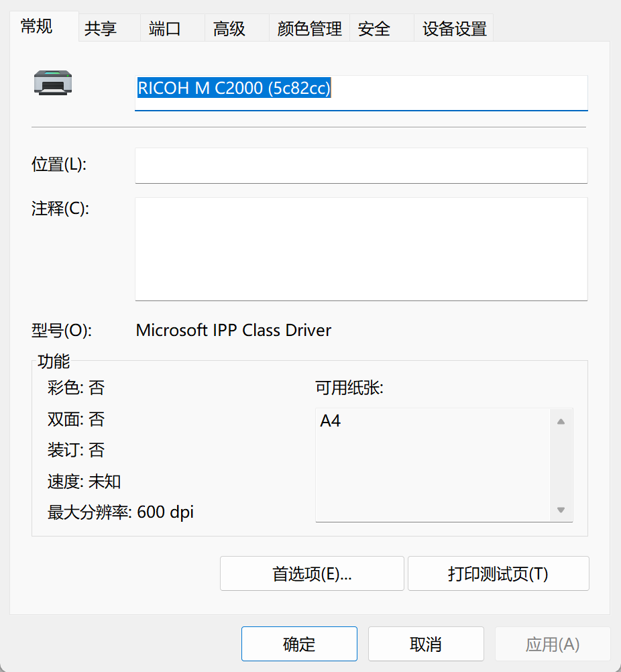Click the paper list scroll down arrow
The image size is (621, 672).
pos(561,510)
